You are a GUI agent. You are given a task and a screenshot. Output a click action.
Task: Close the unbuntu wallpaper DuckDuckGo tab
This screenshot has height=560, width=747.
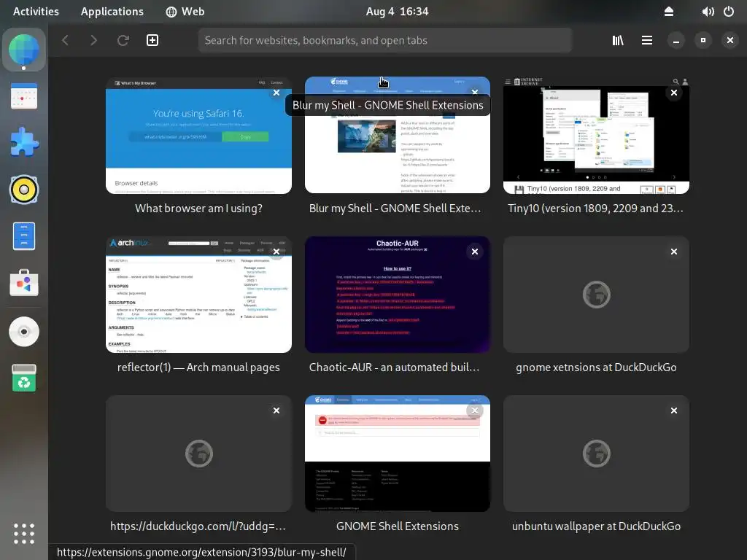[673, 411]
